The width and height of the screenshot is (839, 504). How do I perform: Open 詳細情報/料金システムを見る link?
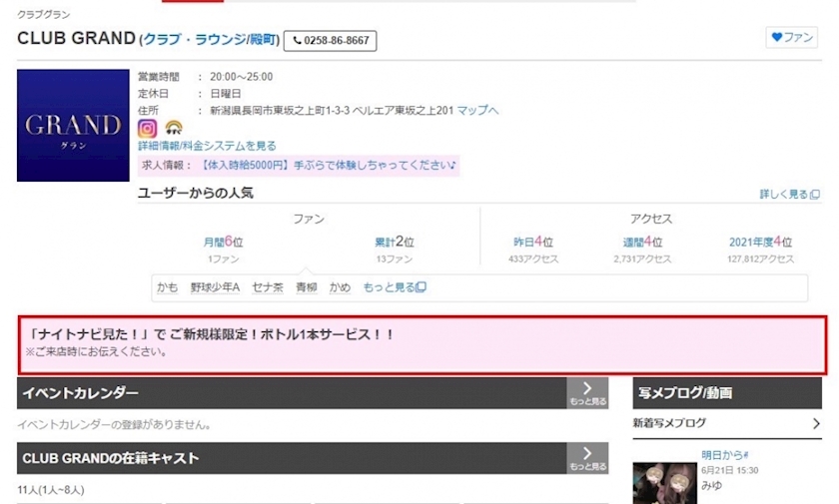tap(207, 146)
